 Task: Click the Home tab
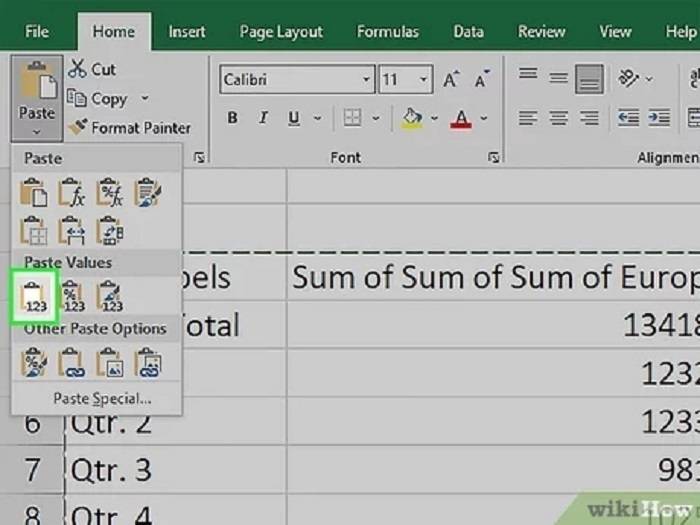point(114,32)
